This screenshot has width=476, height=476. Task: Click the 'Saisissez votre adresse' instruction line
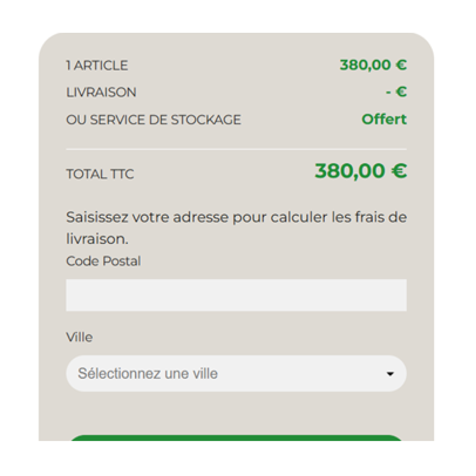(x=236, y=217)
